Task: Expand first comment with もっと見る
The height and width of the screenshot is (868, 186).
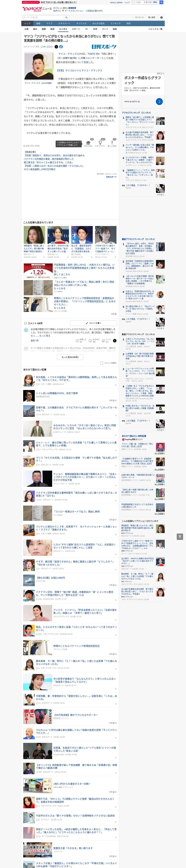Action: [45, 336]
